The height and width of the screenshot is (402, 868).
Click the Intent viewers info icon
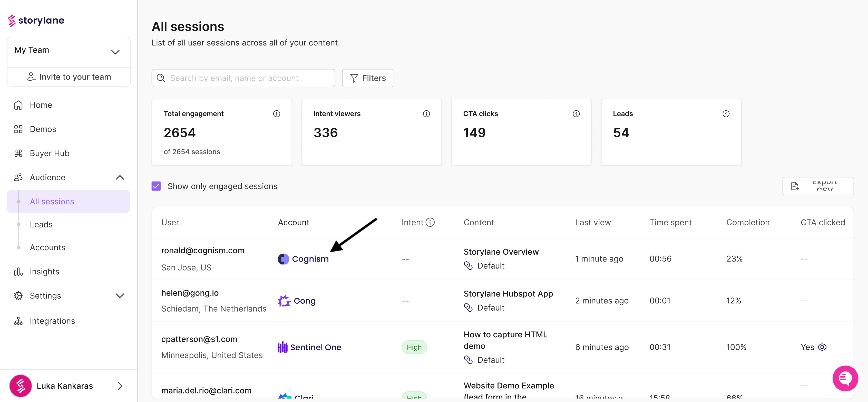pos(426,114)
